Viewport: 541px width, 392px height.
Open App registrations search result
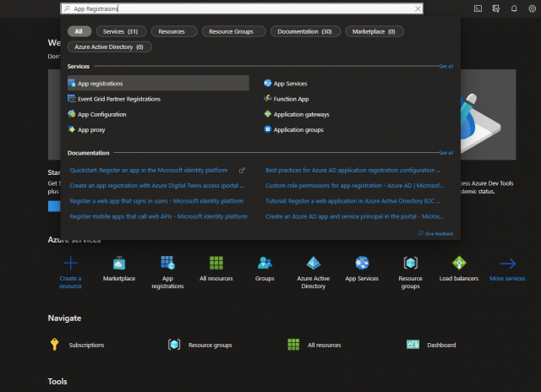click(158, 83)
